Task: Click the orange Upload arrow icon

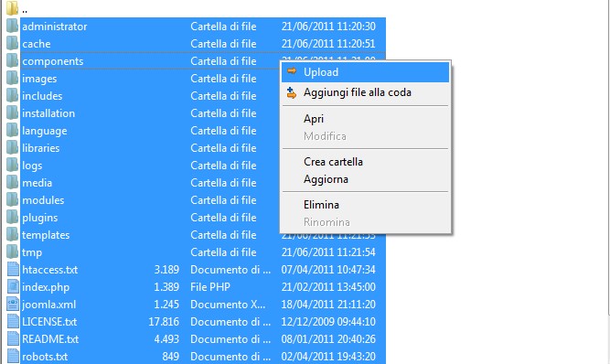Action: pos(292,71)
